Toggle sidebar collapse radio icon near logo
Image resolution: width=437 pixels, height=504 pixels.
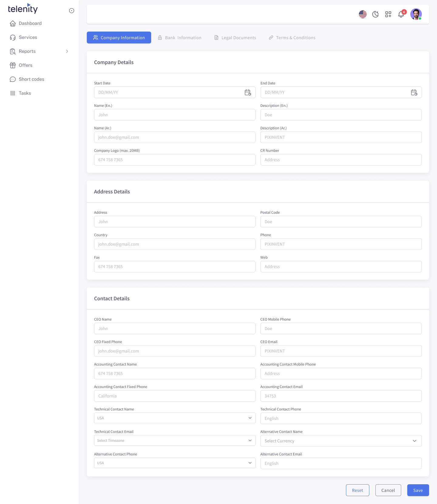click(72, 11)
